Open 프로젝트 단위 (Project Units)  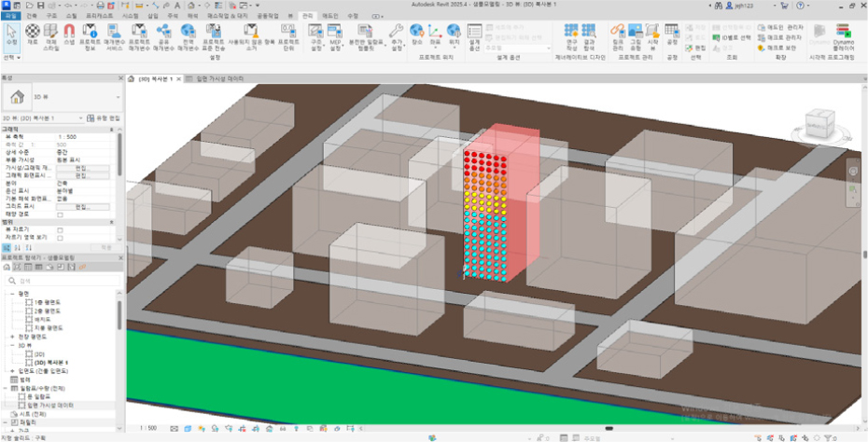[287, 36]
